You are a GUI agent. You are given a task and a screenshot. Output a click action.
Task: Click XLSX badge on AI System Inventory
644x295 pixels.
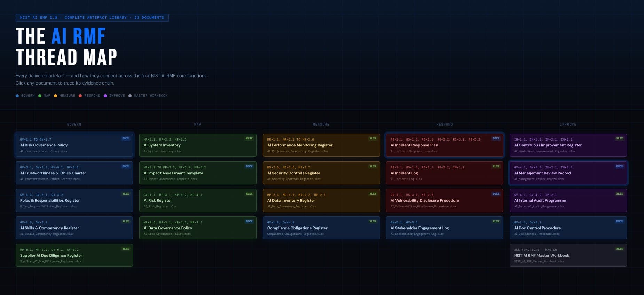(249, 138)
